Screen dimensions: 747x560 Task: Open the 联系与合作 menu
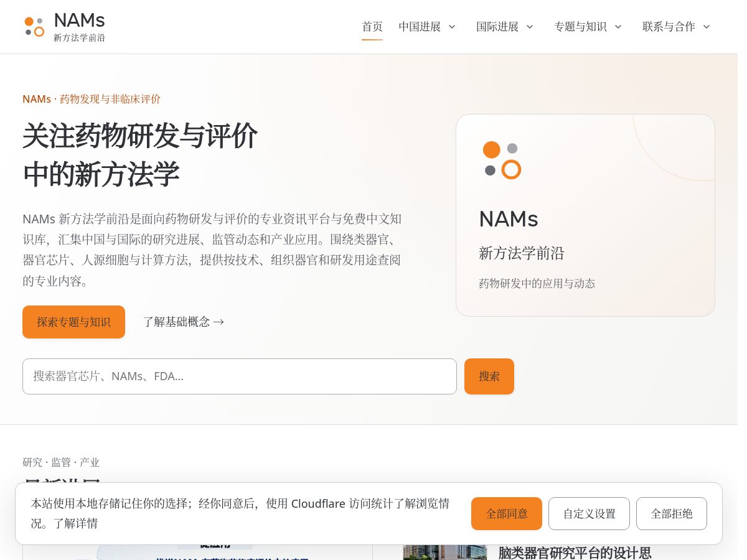(x=669, y=27)
